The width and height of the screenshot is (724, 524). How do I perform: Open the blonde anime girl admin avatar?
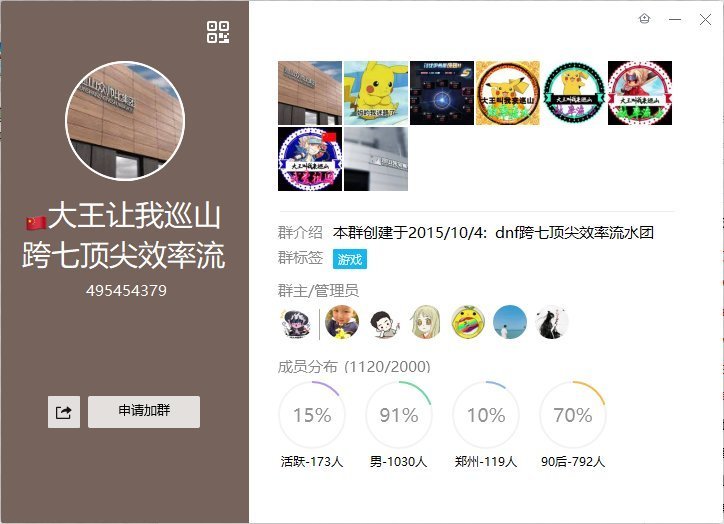pyautogui.click(x=426, y=322)
